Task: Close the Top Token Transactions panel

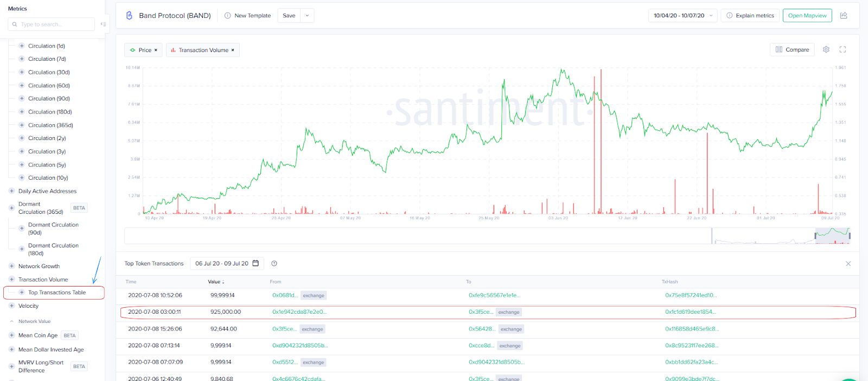Action: (848, 263)
